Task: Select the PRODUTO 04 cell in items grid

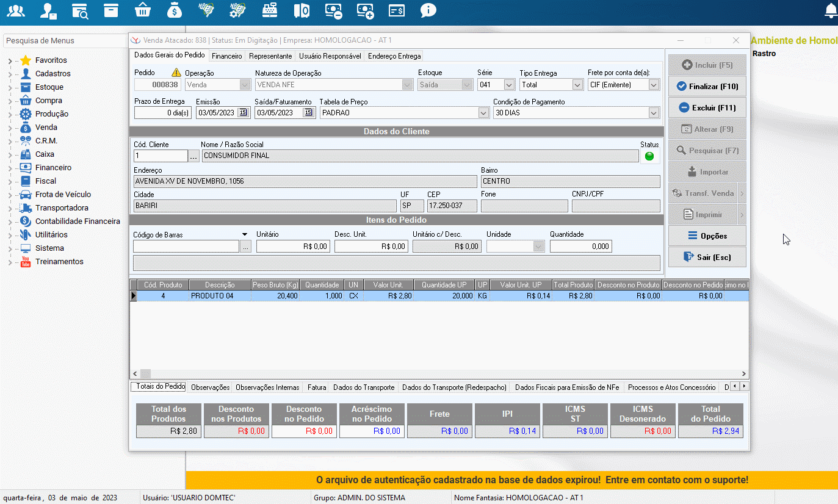Action: point(220,296)
